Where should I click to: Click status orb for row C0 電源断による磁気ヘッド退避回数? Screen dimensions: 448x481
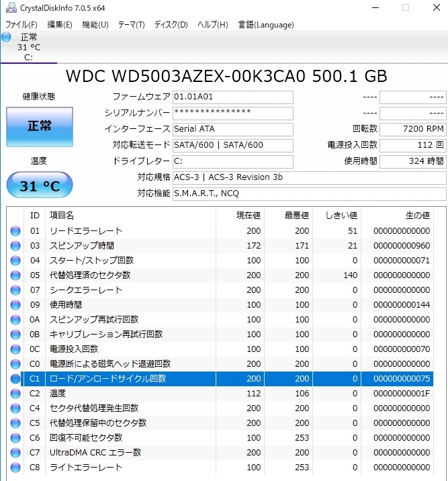15,364
